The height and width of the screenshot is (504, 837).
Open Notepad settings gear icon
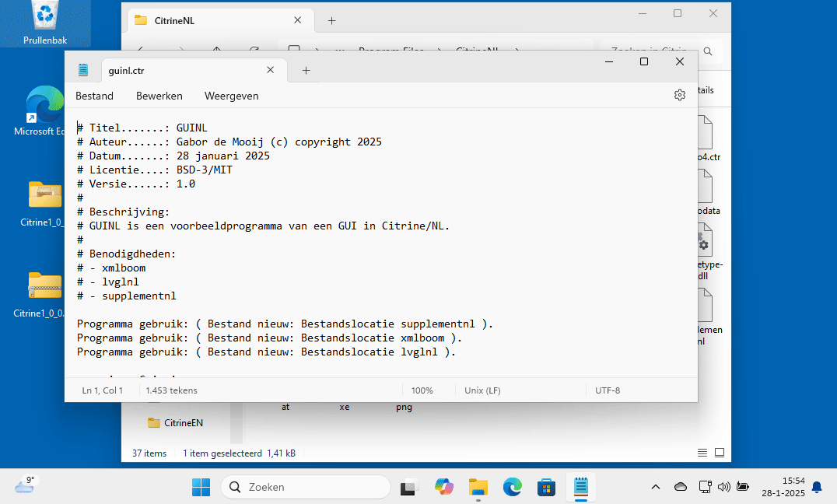click(679, 95)
